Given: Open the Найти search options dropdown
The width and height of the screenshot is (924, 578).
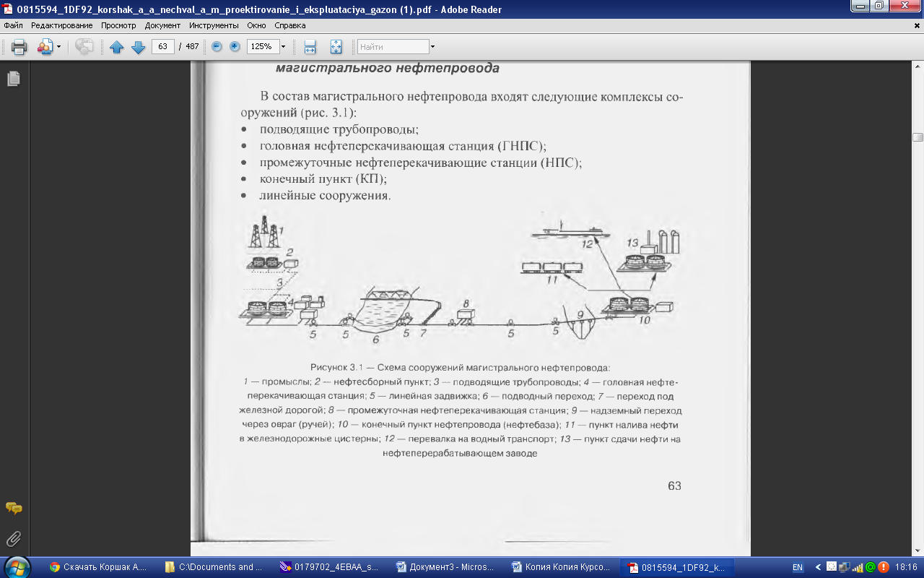Looking at the screenshot, I should click(432, 47).
